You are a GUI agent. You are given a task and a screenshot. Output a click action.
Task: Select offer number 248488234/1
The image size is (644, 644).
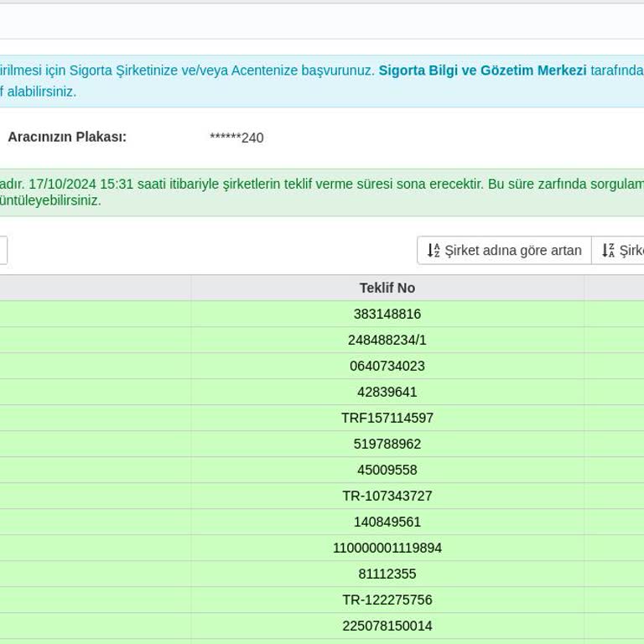(x=387, y=340)
